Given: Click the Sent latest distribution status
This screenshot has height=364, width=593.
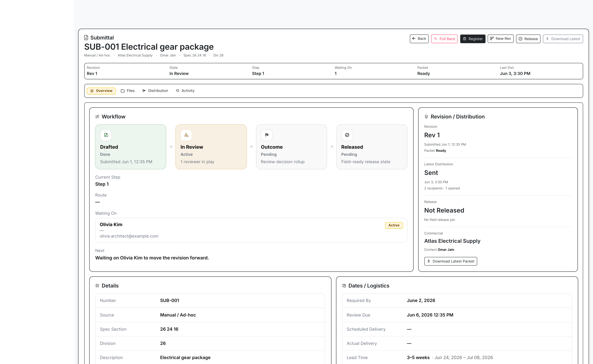Looking at the screenshot, I should 431,173.
